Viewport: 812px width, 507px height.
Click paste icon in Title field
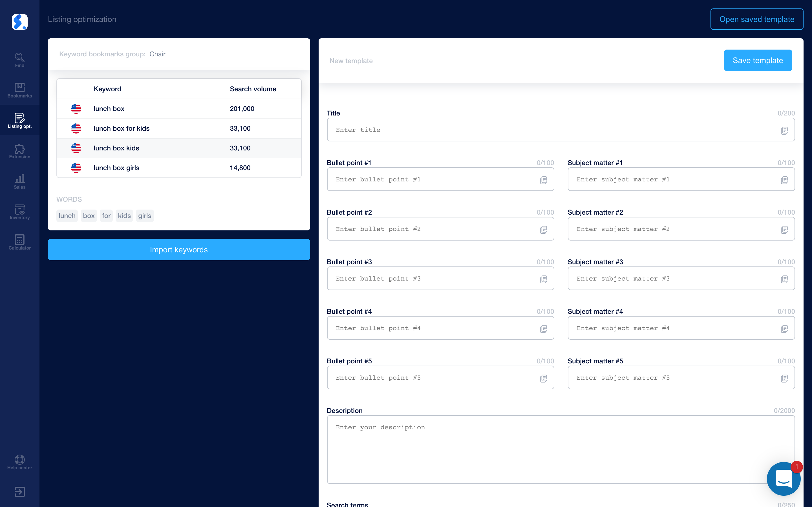coord(784,130)
